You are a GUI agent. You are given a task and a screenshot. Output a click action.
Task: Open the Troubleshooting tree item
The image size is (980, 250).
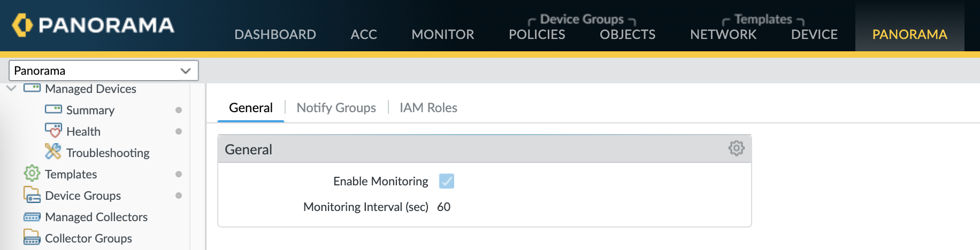[x=108, y=153]
